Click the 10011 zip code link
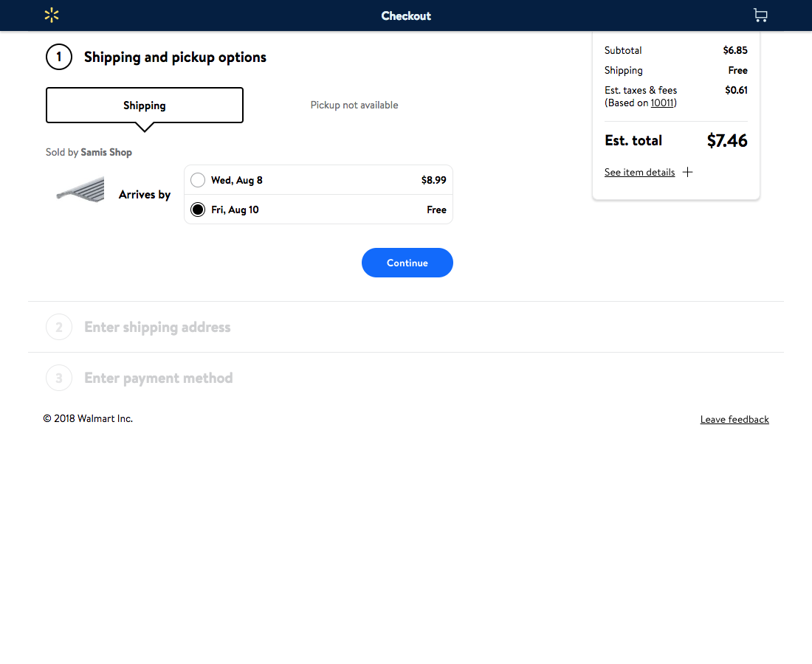 [662, 103]
